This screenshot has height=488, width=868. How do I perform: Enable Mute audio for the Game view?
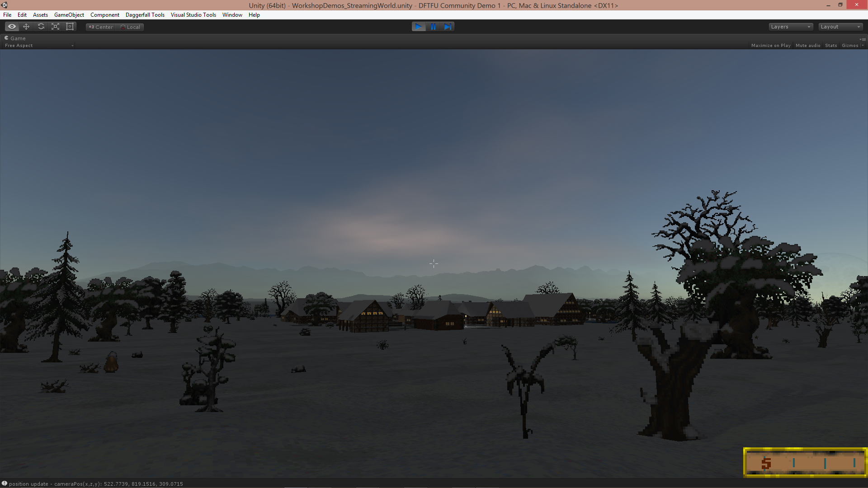tap(807, 45)
